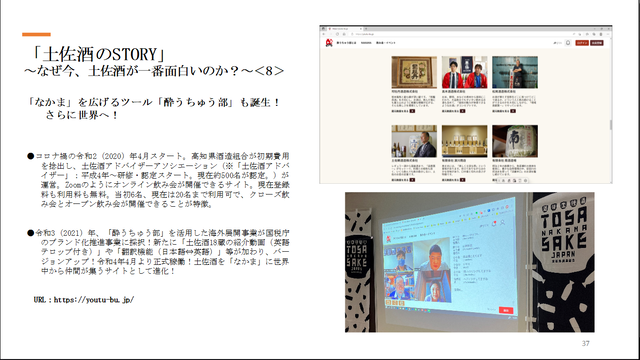The width and height of the screenshot is (640, 360).
Task: Open the sake barrel with 南 kanji thumbnail
Action: [515, 141]
